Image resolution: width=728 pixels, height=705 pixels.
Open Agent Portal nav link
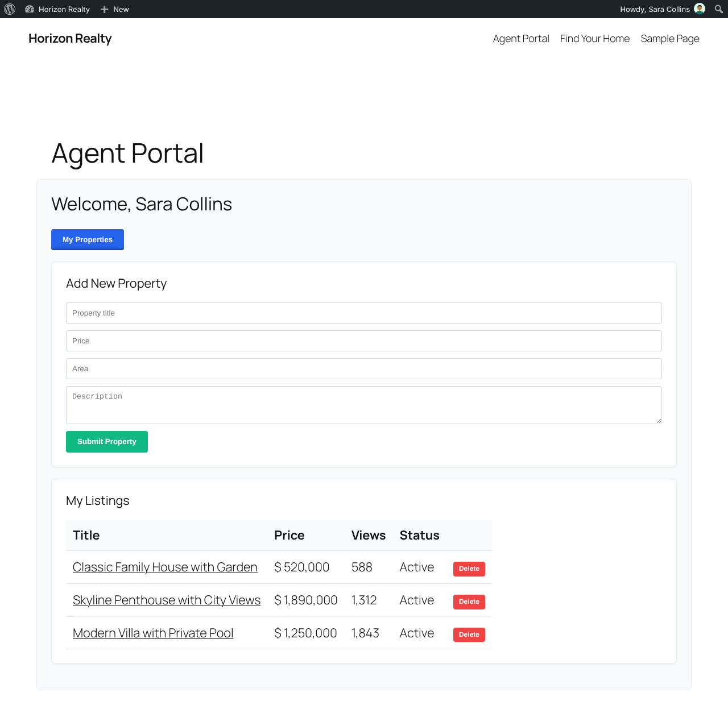[521, 39]
